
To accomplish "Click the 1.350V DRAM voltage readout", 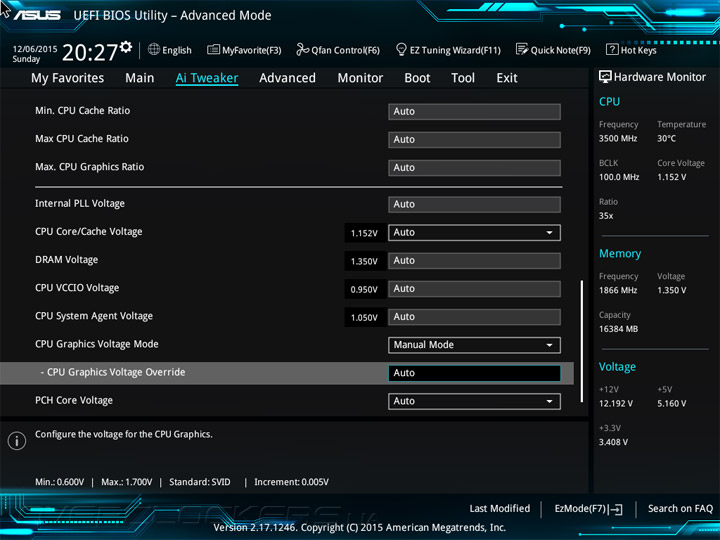I will point(364,261).
